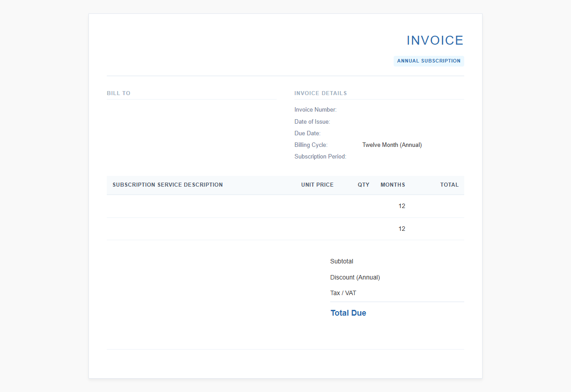Click the Twelve Month (Annual) value

[392, 145]
